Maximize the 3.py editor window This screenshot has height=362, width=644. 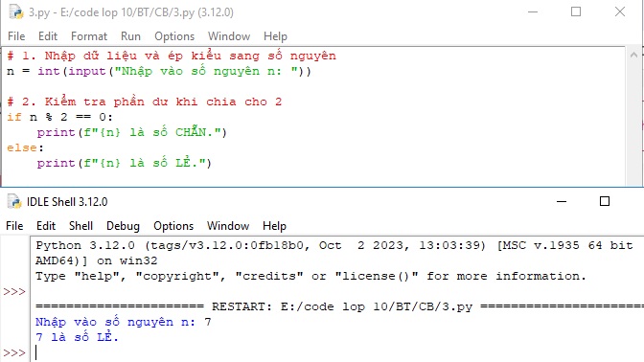point(576,11)
